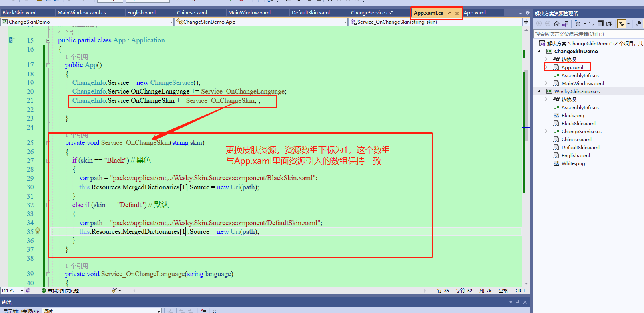The image size is (644, 313).
Task: Collapse the ChangeSkinDemo project node
Action: [x=539, y=51]
